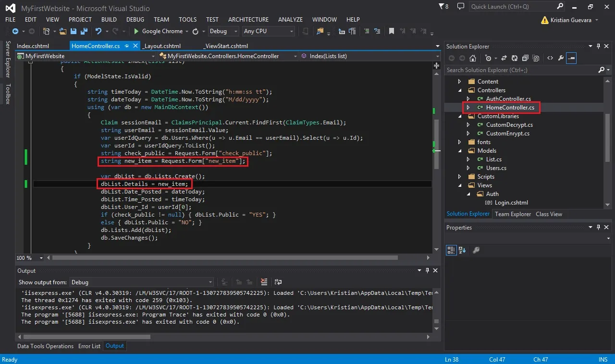Click the Solution Explorer Home icon
615x364 pixels.
pos(473,58)
